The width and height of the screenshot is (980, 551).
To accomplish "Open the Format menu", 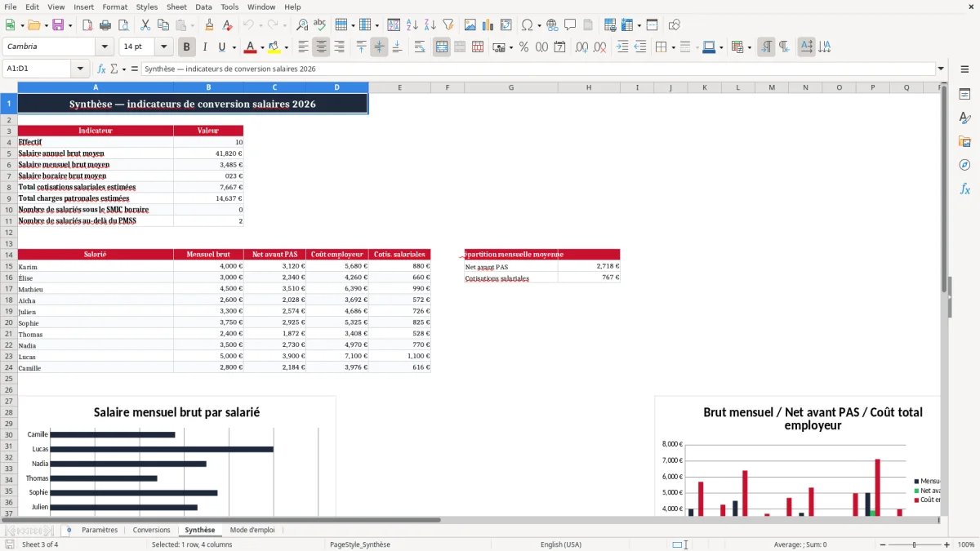I will [114, 7].
